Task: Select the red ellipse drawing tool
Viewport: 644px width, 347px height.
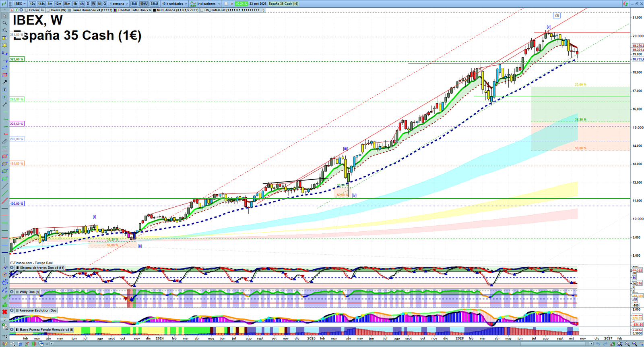Action: point(4,156)
